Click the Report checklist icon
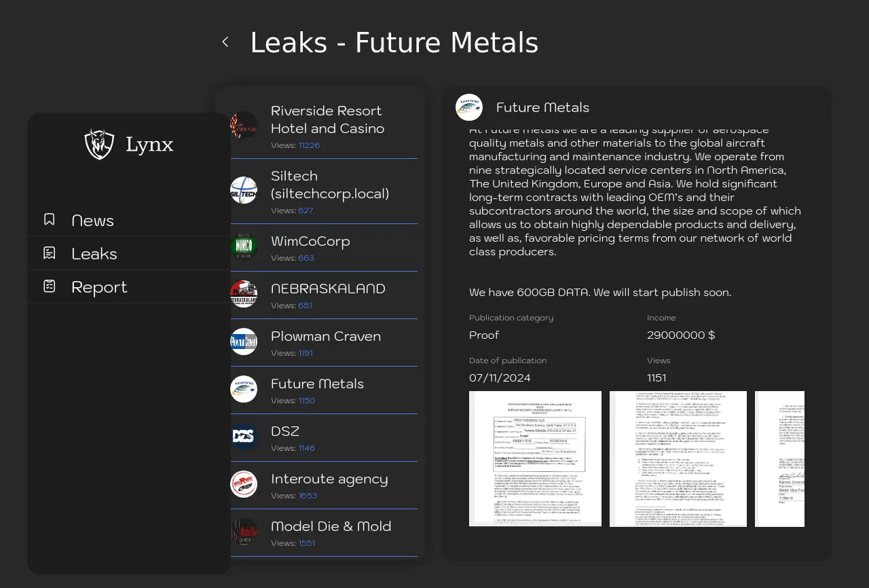Image resolution: width=869 pixels, height=588 pixels. coord(50,286)
